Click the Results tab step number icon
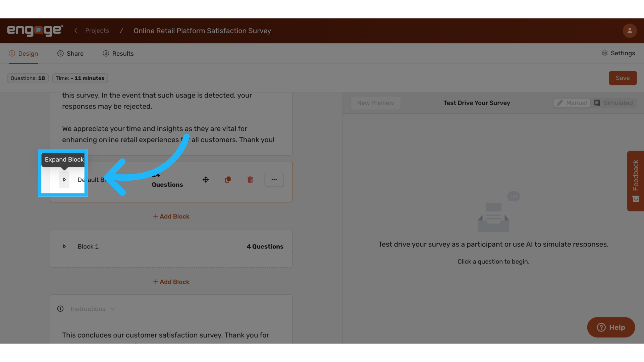Screen dimensions: 644x362 tap(106, 54)
